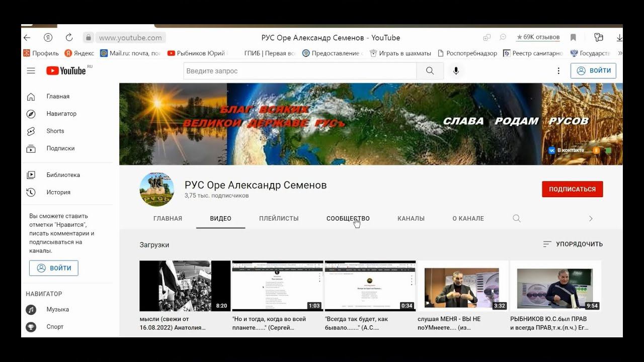The height and width of the screenshot is (362, 644).
Task: Click the channel name РУС Оре Александр Семенов
Action: (256, 185)
